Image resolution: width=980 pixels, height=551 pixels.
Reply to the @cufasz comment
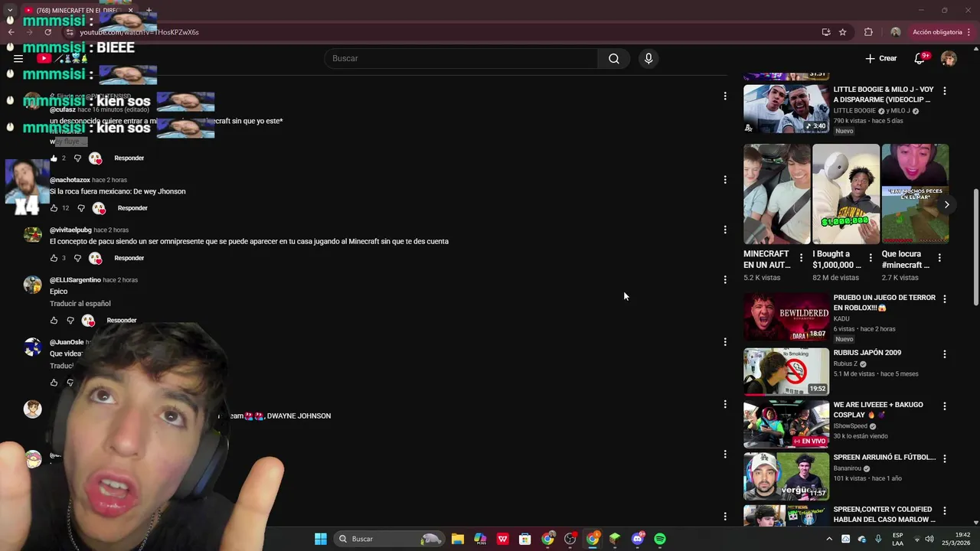(x=129, y=158)
